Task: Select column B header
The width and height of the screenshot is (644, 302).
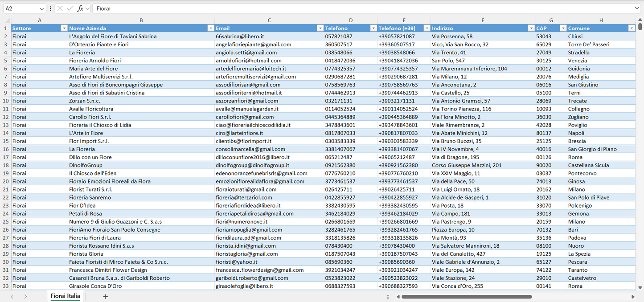Action: [141, 20]
